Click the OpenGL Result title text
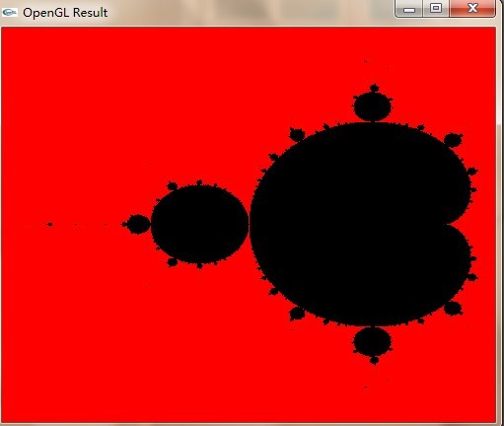This screenshot has width=504, height=426. point(65,13)
